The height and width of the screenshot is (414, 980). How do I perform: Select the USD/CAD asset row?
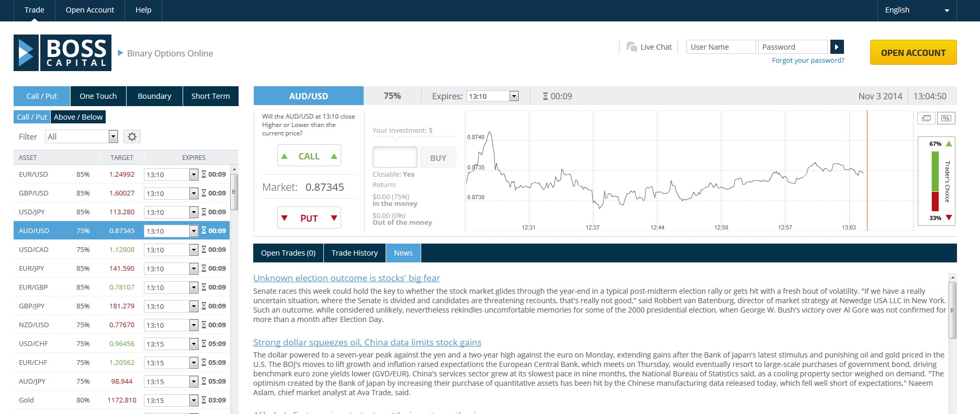(121, 249)
